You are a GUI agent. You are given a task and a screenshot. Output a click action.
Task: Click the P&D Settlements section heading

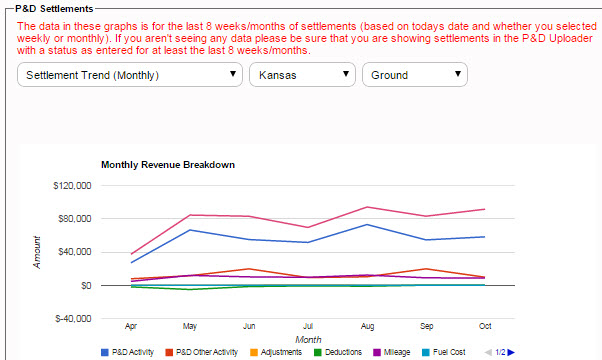(x=54, y=8)
